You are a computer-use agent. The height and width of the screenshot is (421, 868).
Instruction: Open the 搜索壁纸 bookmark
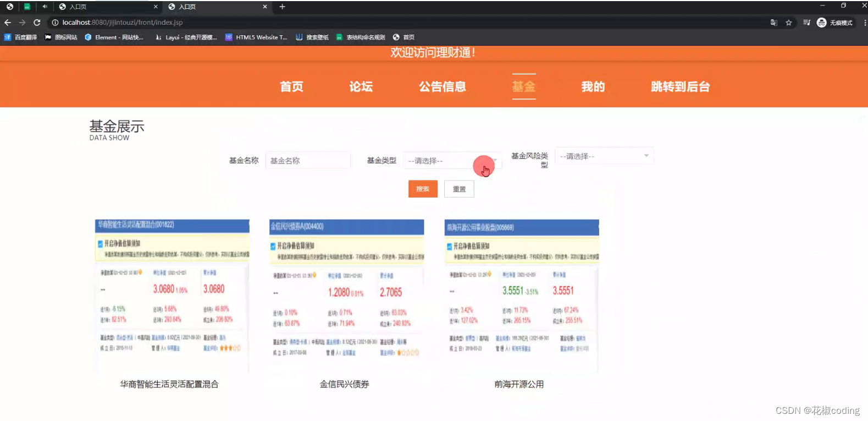[x=312, y=37]
